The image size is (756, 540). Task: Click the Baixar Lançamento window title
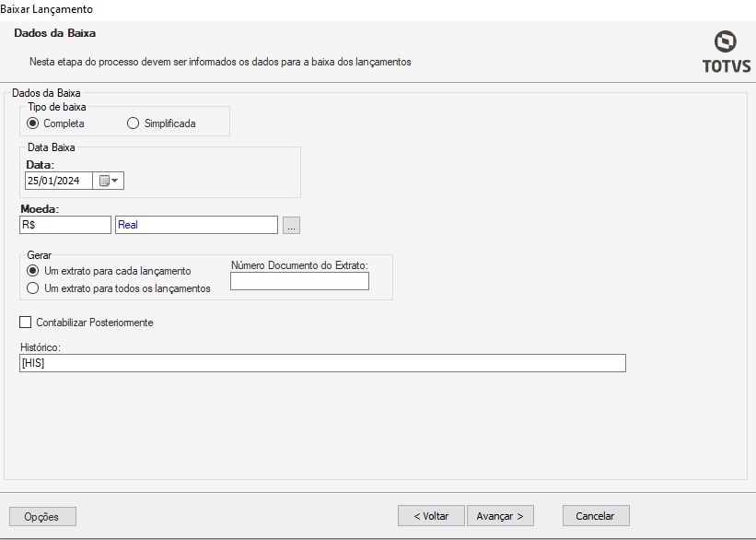[46, 8]
